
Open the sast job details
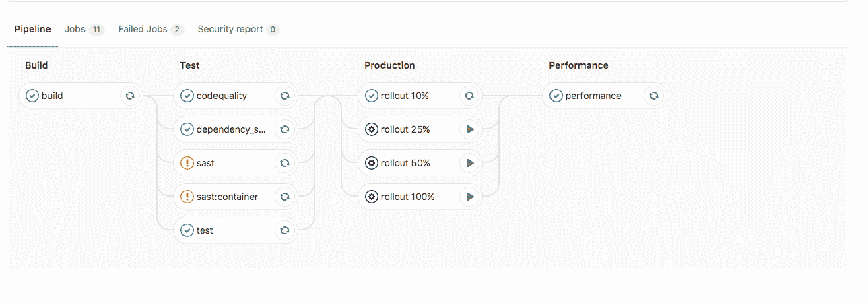(x=205, y=163)
